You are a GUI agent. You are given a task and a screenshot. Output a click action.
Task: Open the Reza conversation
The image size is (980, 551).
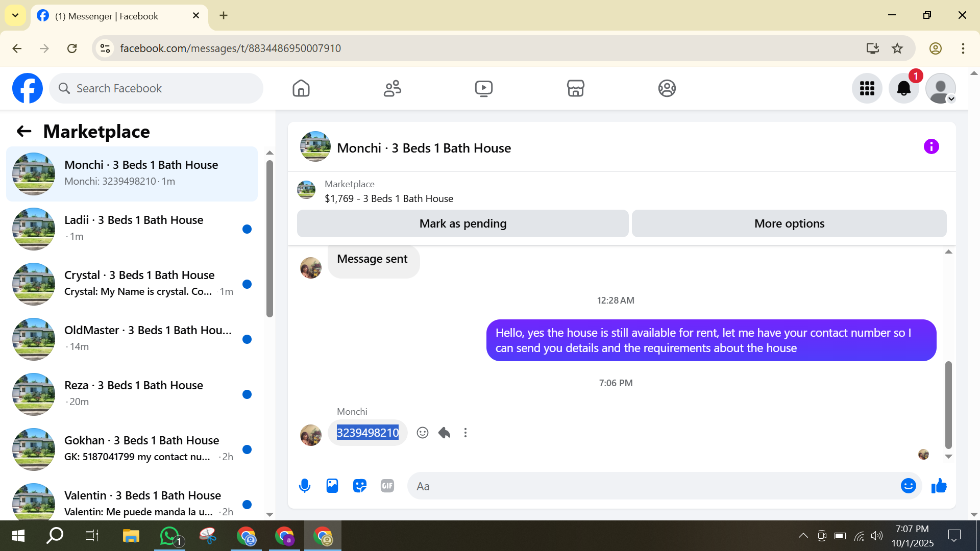[132, 394]
